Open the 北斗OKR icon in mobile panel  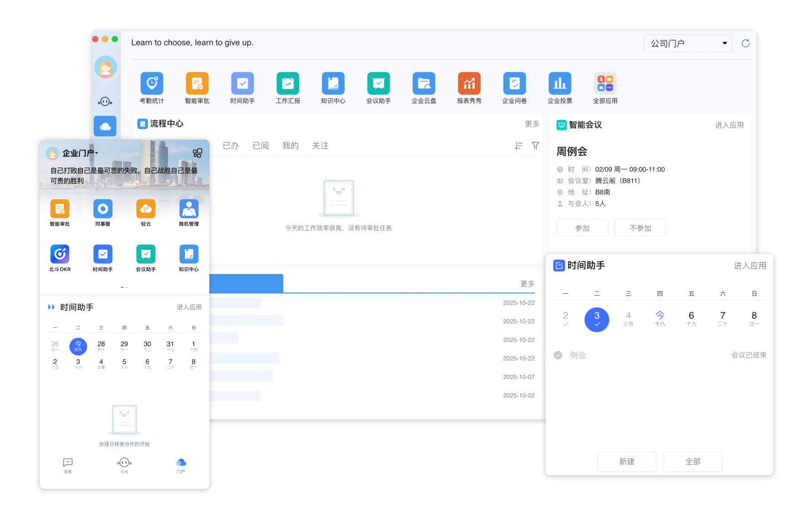point(60,254)
